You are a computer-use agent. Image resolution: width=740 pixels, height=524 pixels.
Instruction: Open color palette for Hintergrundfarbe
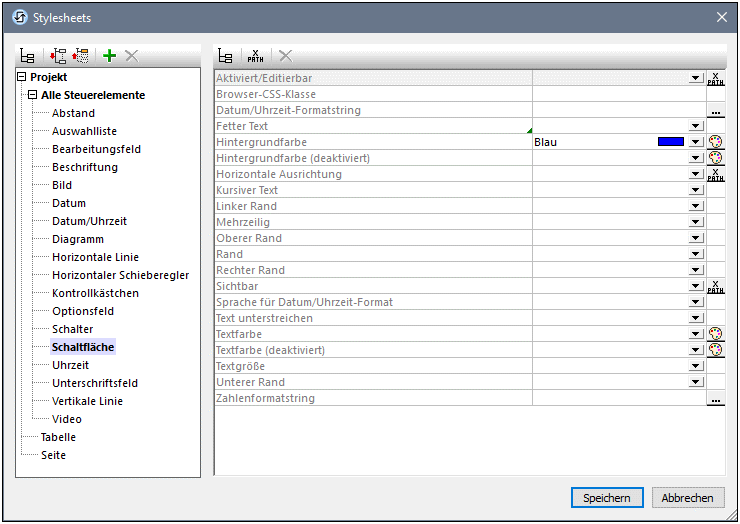click(715, 142)
